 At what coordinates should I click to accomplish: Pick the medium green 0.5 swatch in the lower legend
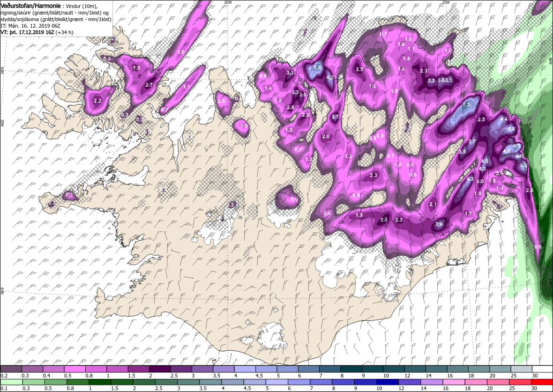[x=56, y=383]
